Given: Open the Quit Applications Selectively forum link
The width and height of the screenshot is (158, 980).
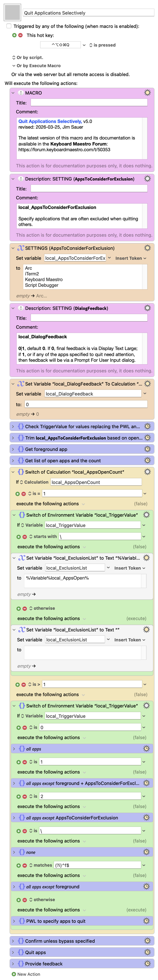Looking at the screenshot, I should pyautogui.click(x=50, y=121).
